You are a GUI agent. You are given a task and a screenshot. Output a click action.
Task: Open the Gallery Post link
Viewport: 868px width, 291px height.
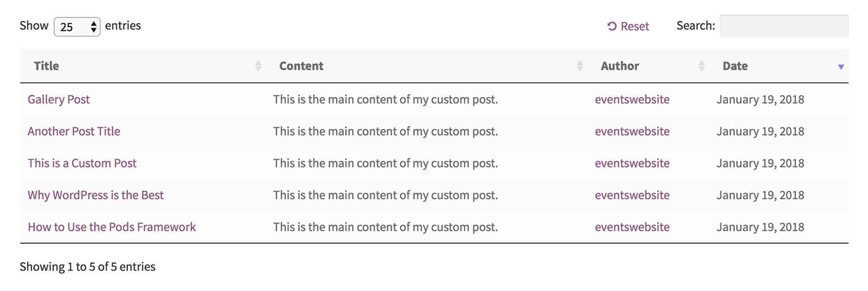coord(59,99)
